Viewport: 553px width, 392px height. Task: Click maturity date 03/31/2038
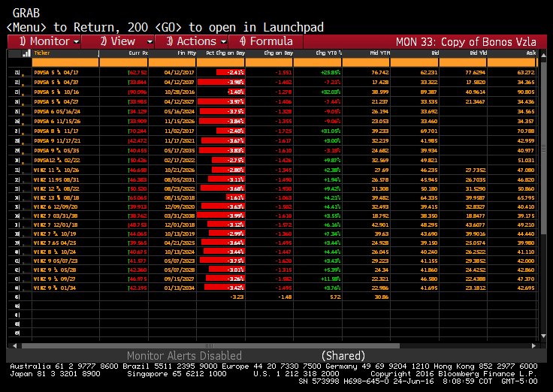(180, 216)
